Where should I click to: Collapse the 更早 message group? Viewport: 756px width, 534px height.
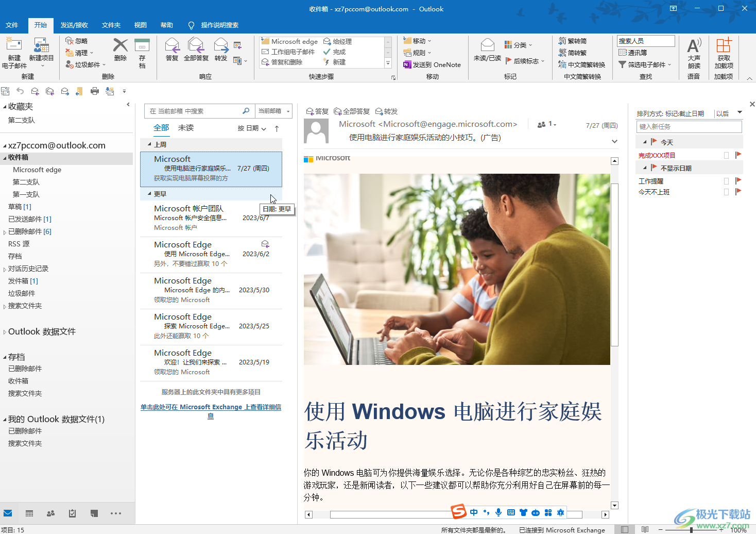[149, 194]
